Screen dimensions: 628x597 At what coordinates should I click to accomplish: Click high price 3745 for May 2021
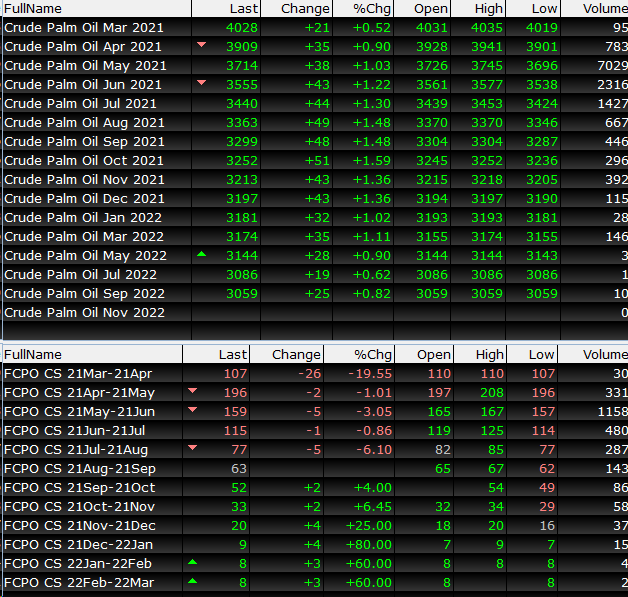(487, 66)
